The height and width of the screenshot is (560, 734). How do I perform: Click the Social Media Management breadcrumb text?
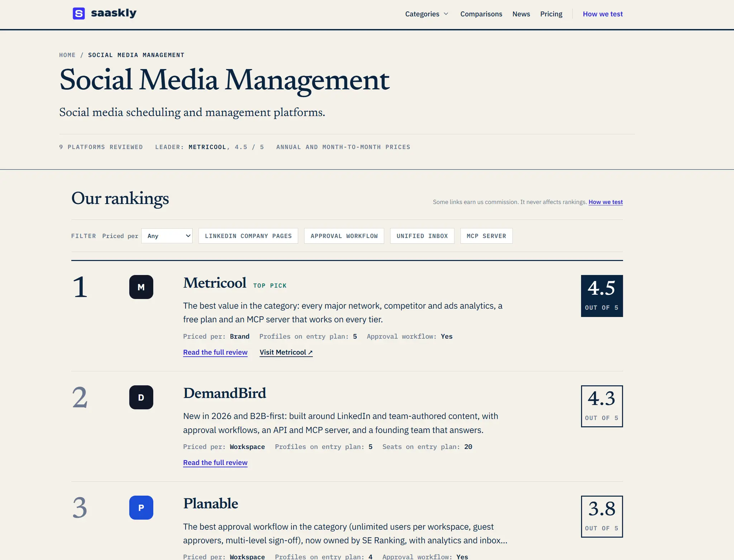136,55
